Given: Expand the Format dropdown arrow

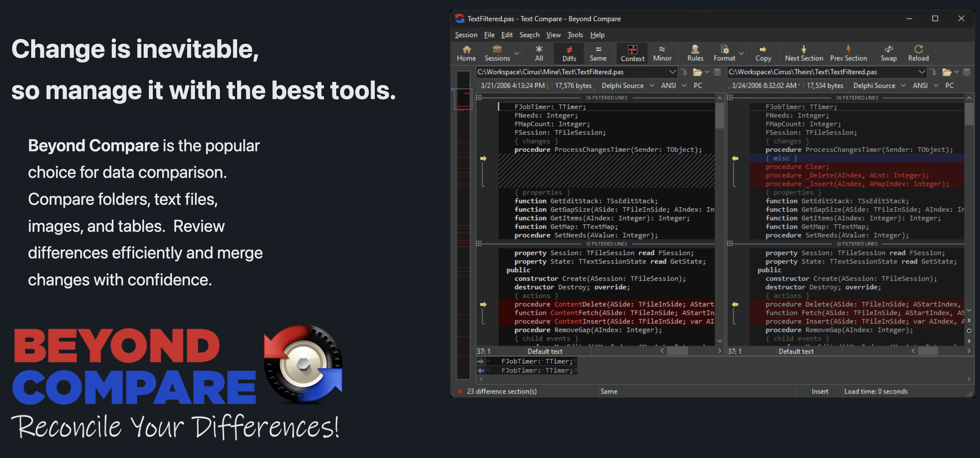Looking at the screenshot, I should tap(741, 53).
